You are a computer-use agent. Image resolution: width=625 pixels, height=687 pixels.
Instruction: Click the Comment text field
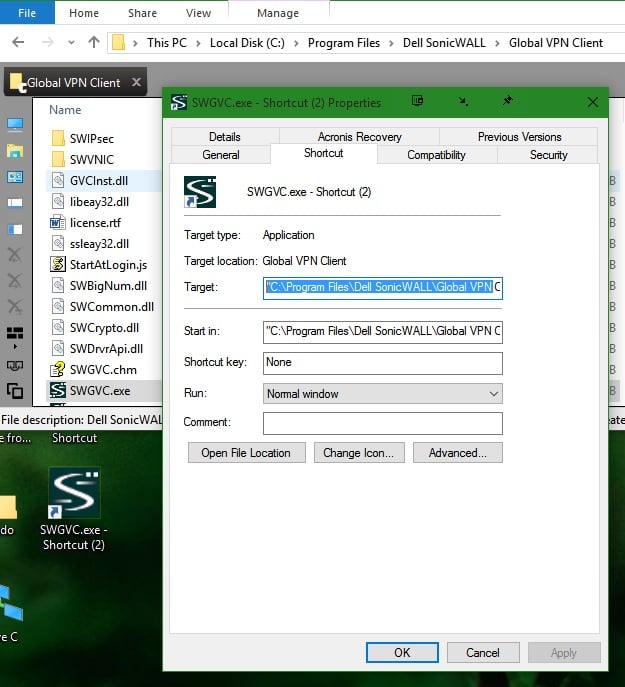(x=383, y=423)
